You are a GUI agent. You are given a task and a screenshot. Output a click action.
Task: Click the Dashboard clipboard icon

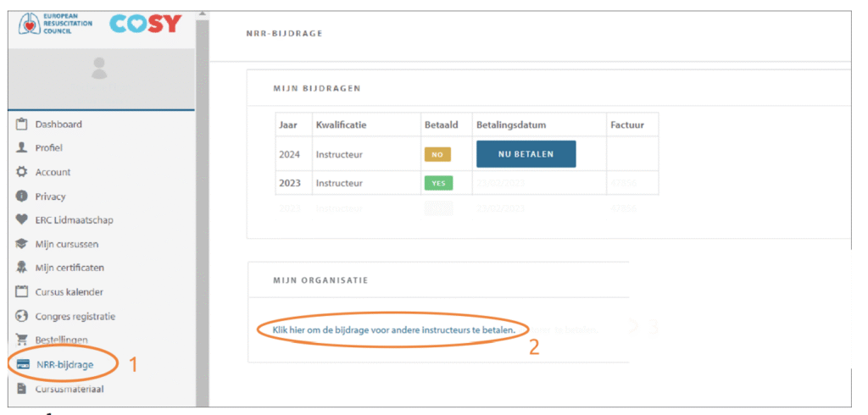point(22,125)
